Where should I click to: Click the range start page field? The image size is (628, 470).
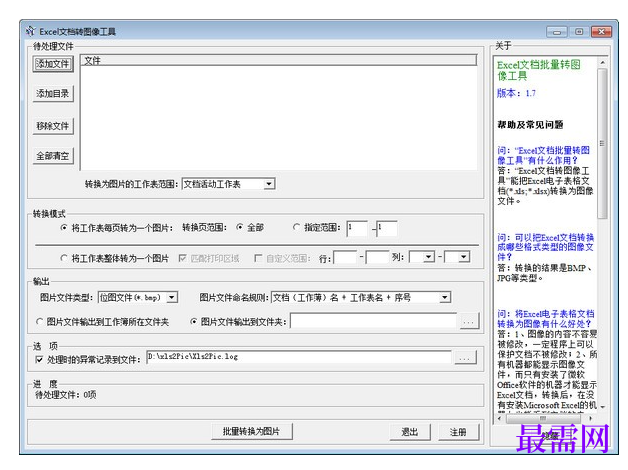click(x=356, y=229)
